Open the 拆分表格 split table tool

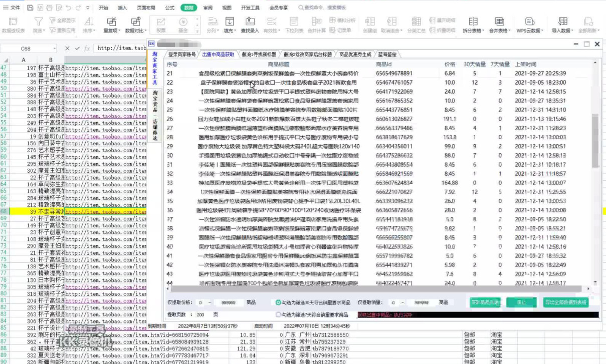click(x=473, y=25)
